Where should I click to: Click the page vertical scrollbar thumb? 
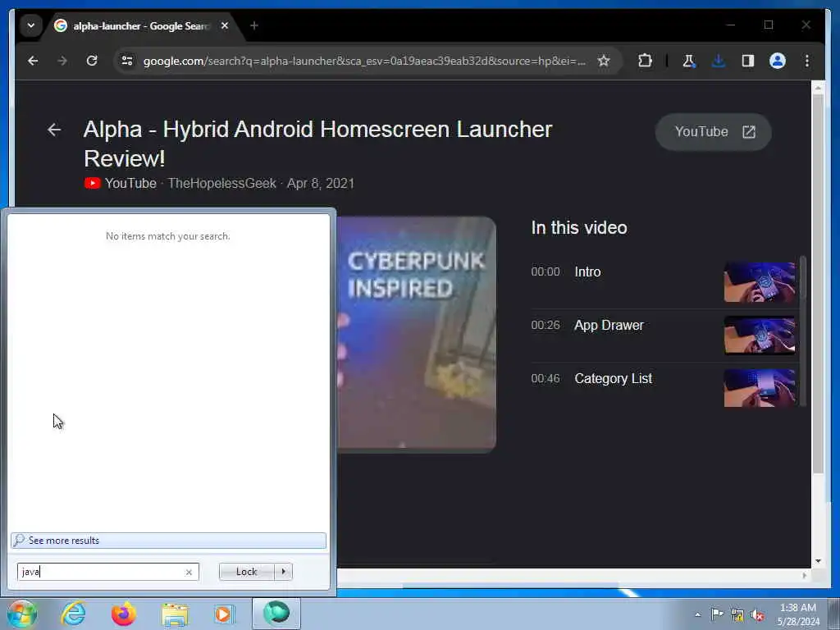coord(818,284)
